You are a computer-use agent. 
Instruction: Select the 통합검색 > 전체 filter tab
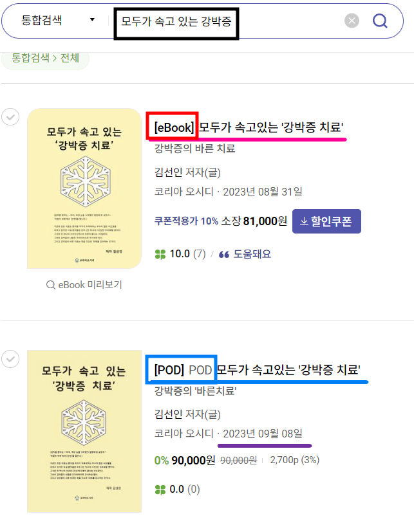click(45, 58)
